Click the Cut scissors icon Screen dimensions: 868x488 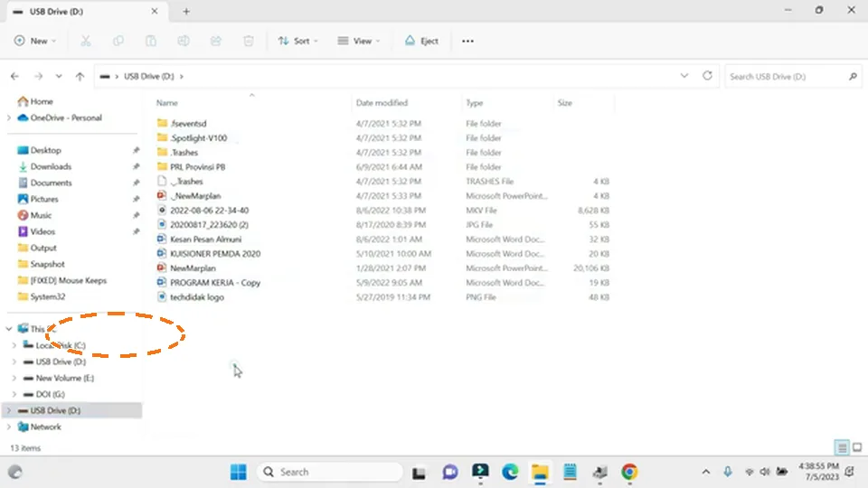[85, 41]
